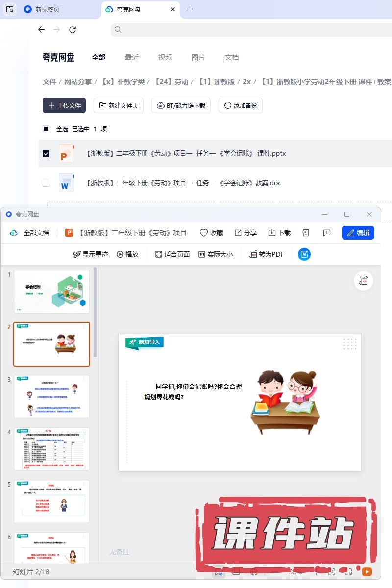The width and height of the screenshot is (392, 588).
Task: Go back using the browser back arrow
Action: click(42, 30)
